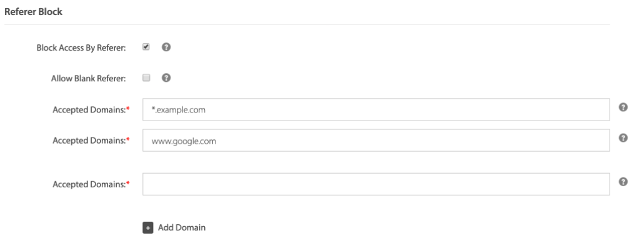
Task: Focus the field containing *.example.com
Action: click(376, 109)
